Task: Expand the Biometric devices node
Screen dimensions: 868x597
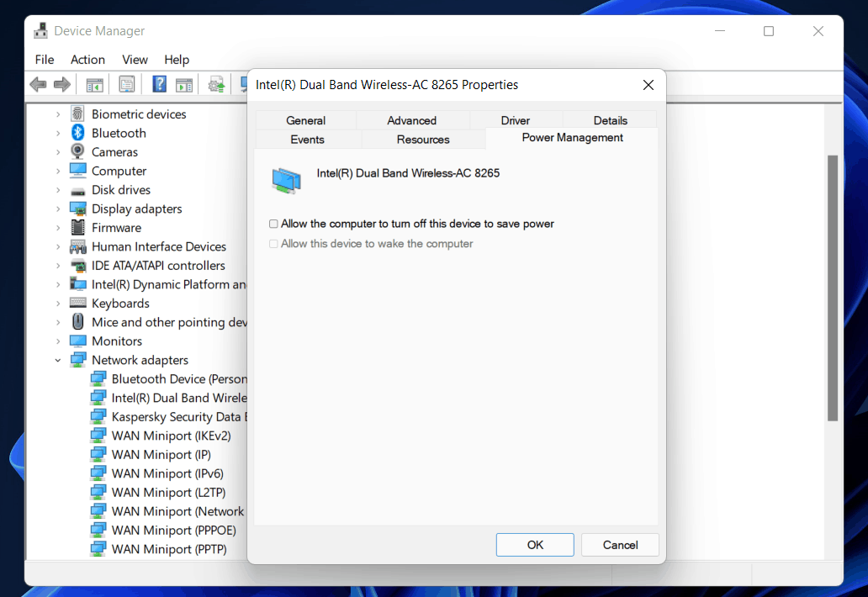Action: (58, 114)
